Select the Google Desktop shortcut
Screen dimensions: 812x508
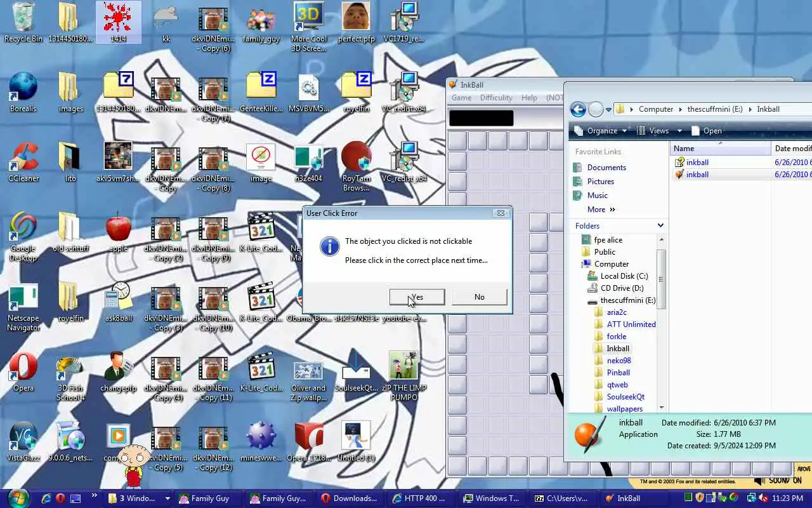[x=23, y=236]
